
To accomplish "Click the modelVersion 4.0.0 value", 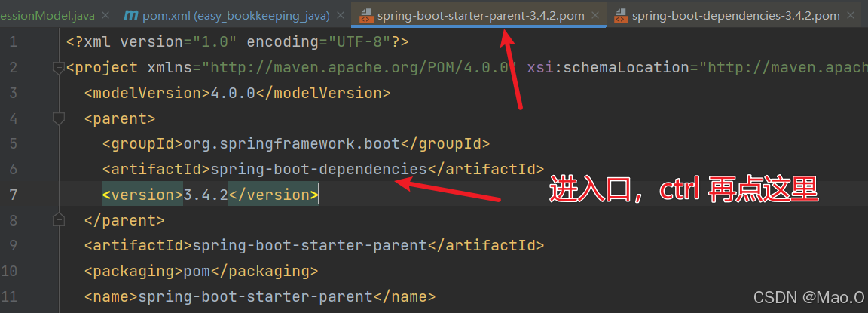I will click(x=233, y=93).
